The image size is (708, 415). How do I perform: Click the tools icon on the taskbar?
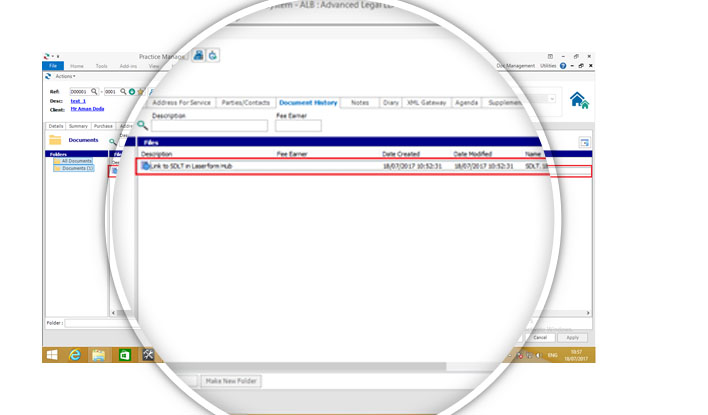pos(148,355)
